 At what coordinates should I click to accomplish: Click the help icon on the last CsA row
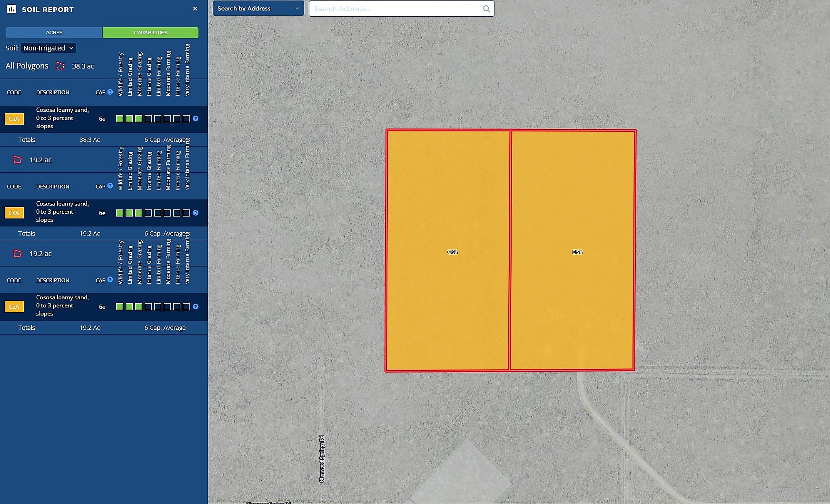(x=196, y=306)
